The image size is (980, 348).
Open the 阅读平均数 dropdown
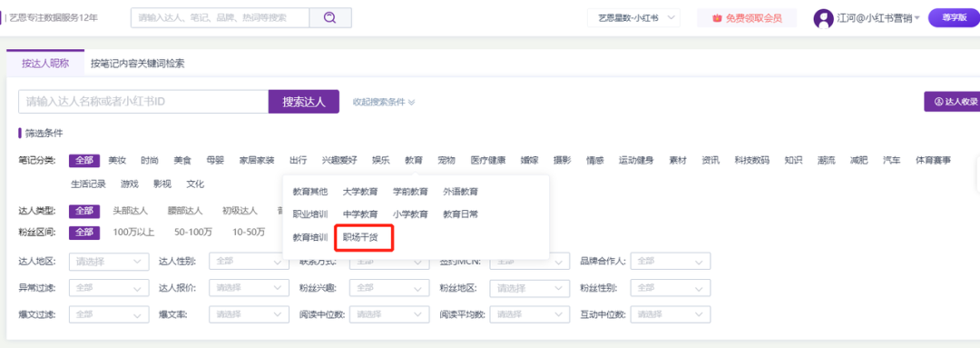point(531,313)
